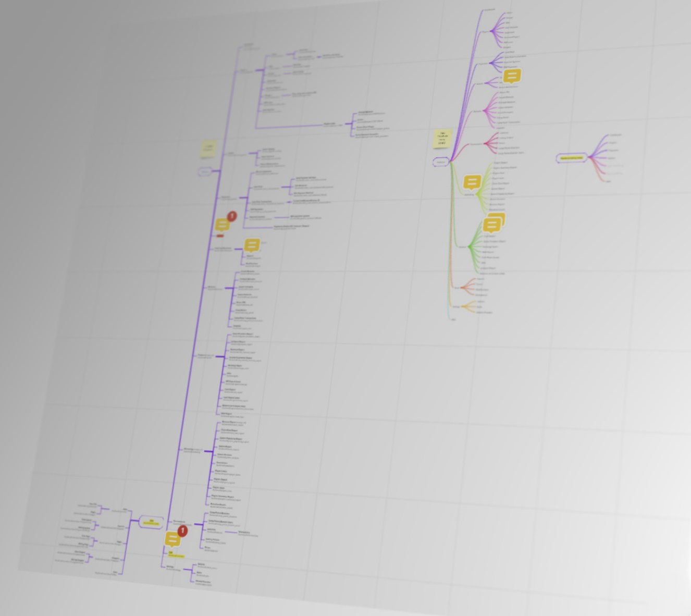This screenshot has height=616, width=691.
Task: Click the comment icon beside the lime-green branch node
Action: [x=472, y=182]
